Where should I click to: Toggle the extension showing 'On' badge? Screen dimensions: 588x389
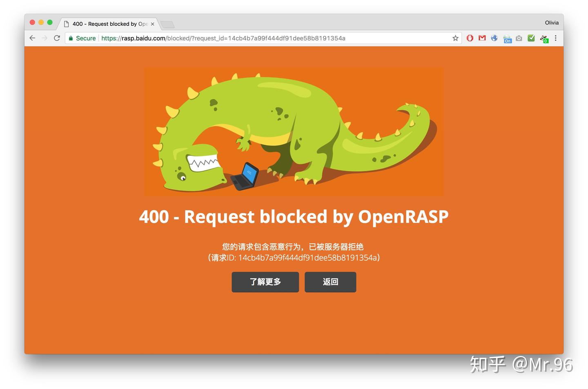coord(507,39)
